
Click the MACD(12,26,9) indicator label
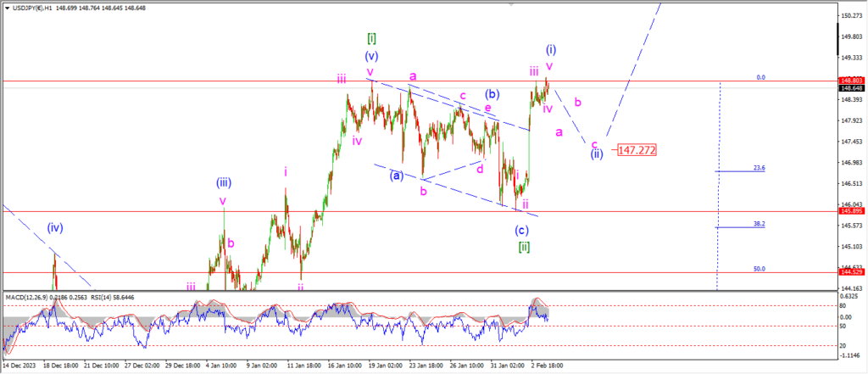click(x=32, y=298)
